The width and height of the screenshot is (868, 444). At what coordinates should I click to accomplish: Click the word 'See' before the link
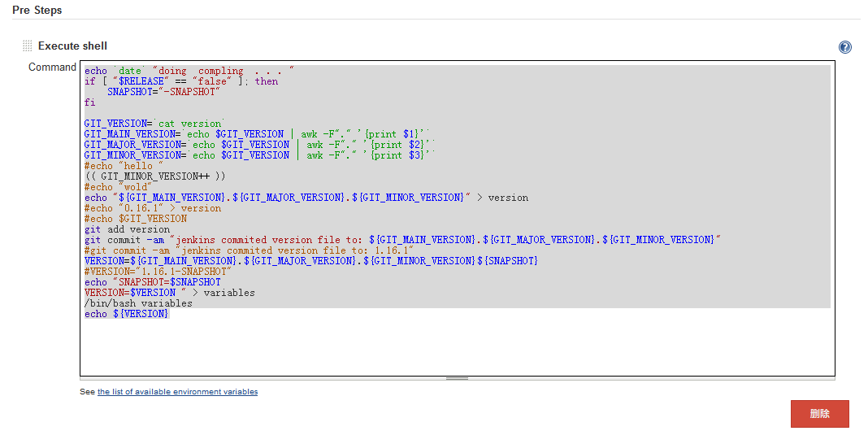point(88,391)
